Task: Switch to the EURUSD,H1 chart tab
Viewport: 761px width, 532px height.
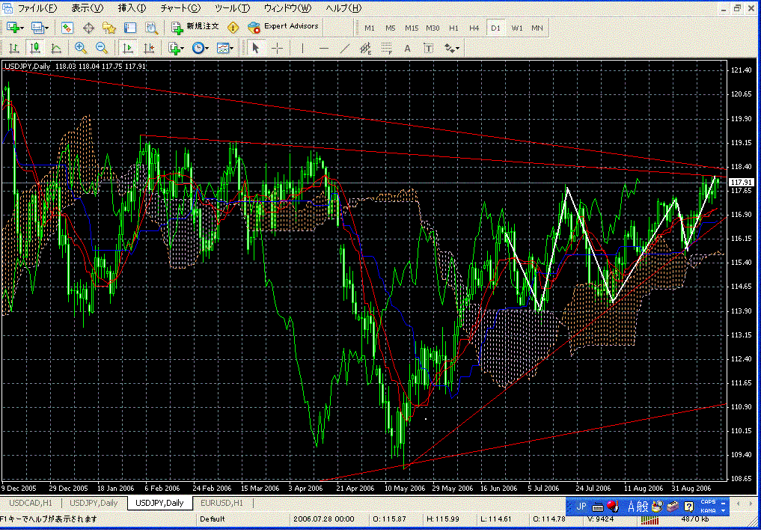Action: tap(221, 503)
